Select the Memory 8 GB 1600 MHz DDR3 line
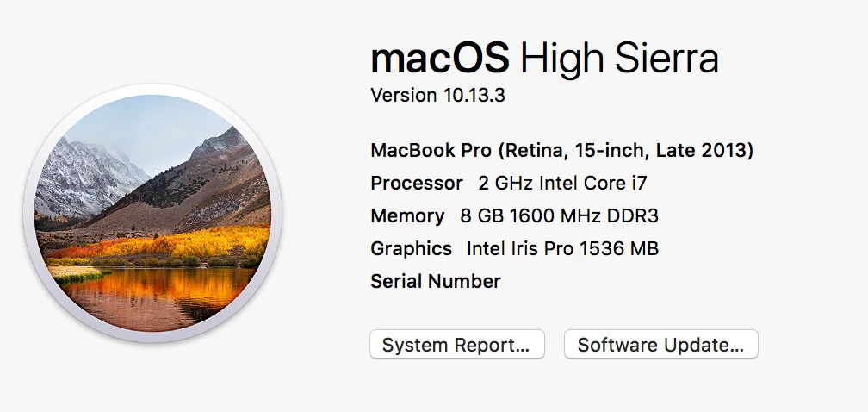 pyautogui.click(x=515, y=216)
